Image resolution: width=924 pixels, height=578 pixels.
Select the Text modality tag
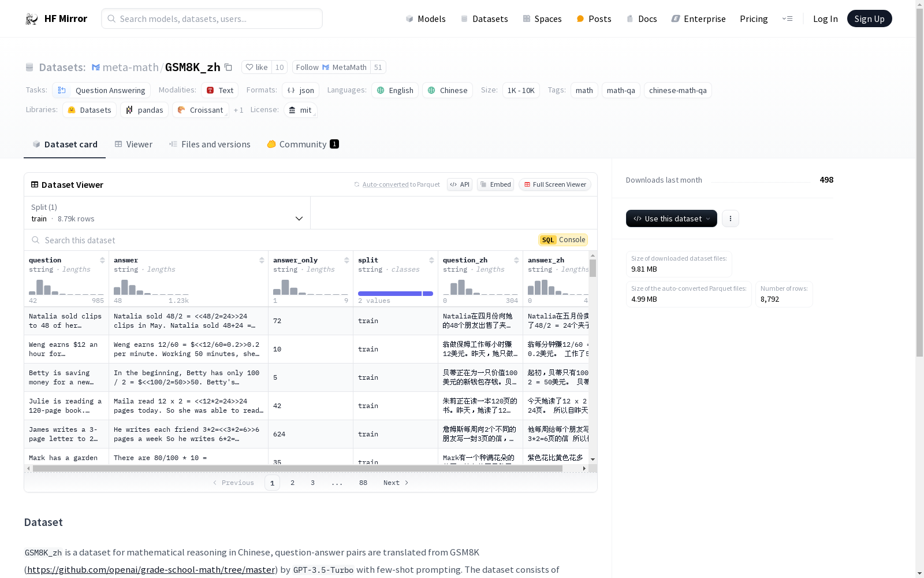pos(220,90)
